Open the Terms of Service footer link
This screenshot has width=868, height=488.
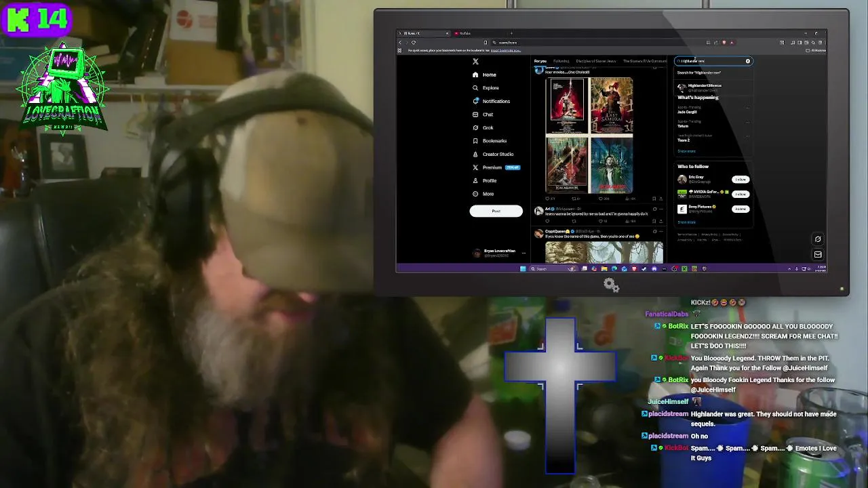[687, 235]
